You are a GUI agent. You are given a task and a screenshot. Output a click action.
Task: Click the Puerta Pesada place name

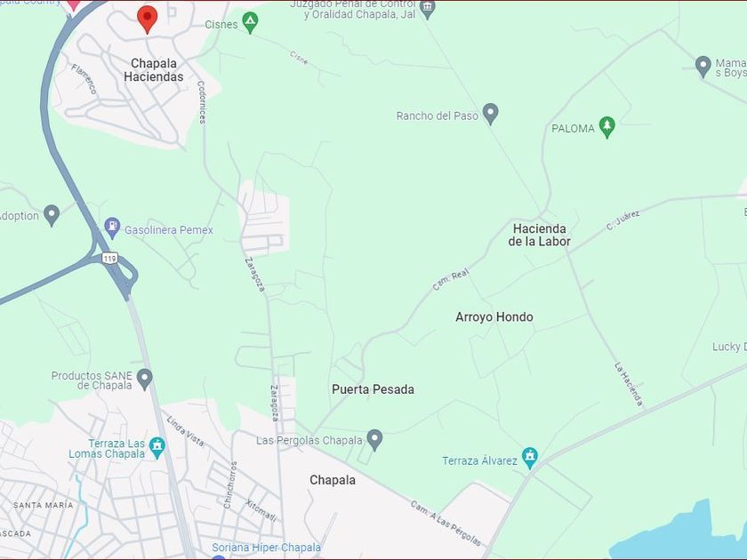pyautogui.click(x=373, y=389)
